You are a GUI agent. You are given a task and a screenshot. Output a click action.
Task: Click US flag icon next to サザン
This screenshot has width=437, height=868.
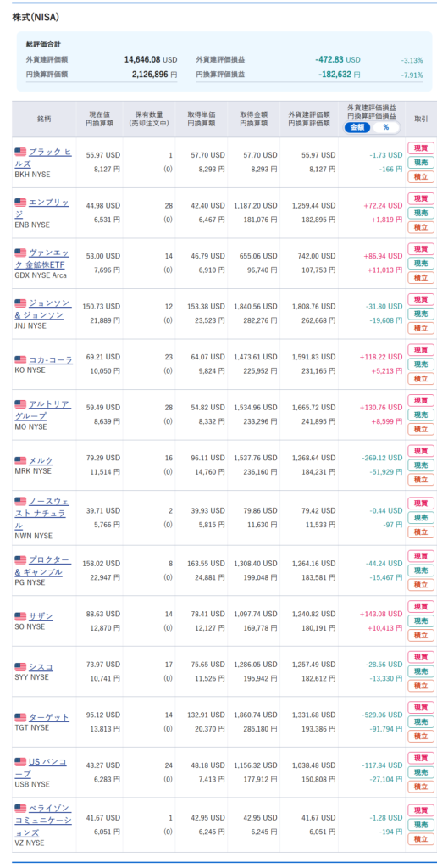[x=20, y=617]
